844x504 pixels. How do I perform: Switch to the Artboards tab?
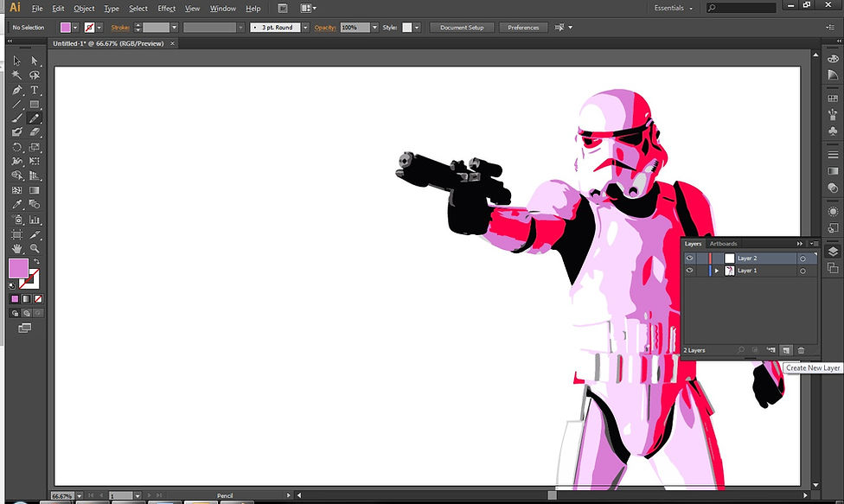[724, 244]
